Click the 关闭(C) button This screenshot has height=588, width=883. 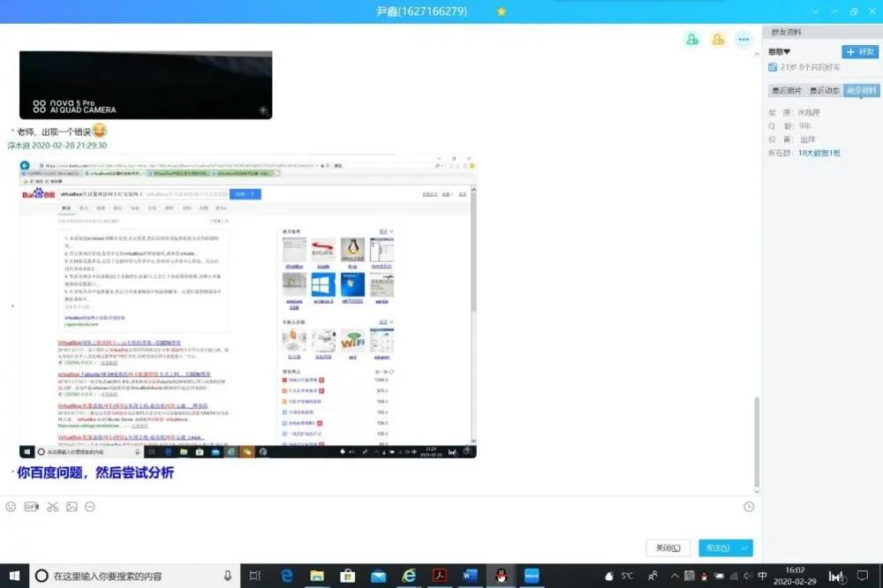click(667, 548)
